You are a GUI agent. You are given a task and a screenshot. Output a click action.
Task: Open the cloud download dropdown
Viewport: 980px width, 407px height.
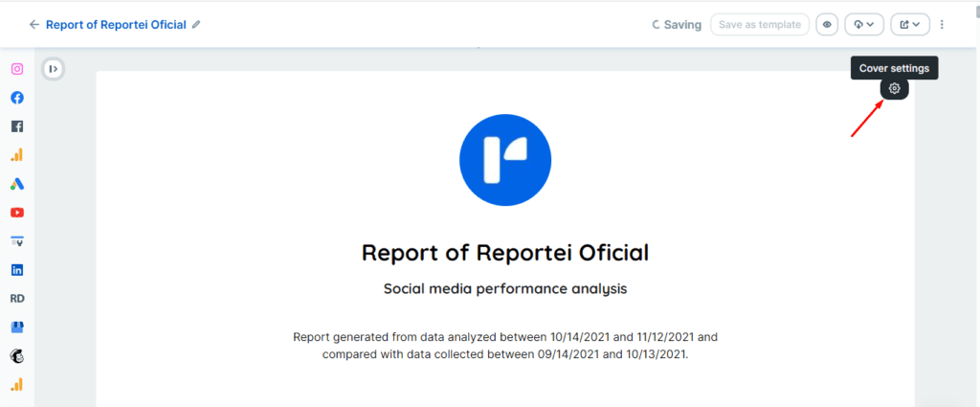point(864,25)
